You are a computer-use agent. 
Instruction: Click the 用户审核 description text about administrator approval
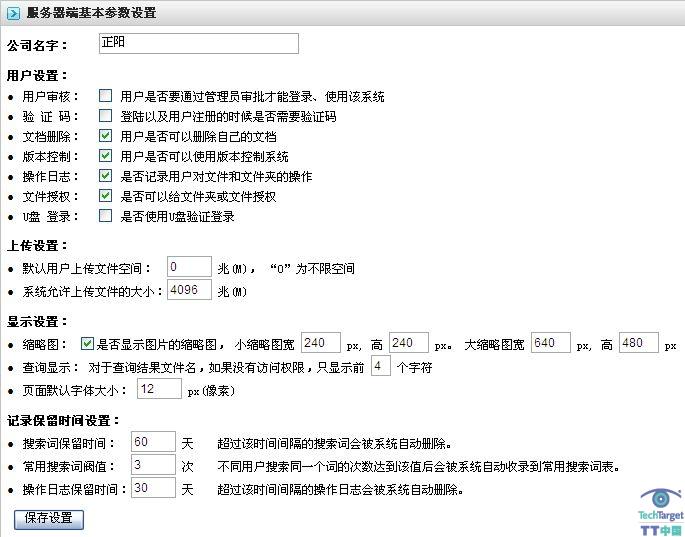click(253, 96)
